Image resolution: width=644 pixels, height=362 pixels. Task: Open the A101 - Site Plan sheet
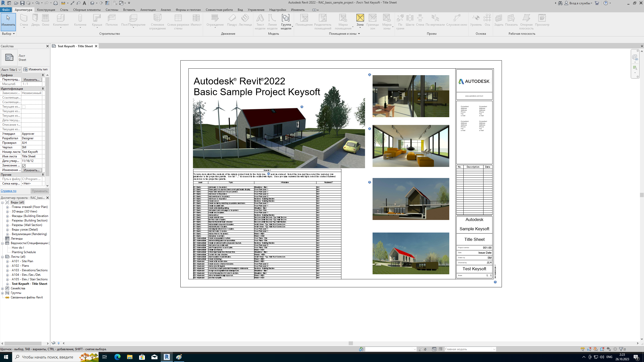click(x=22, y=261)
